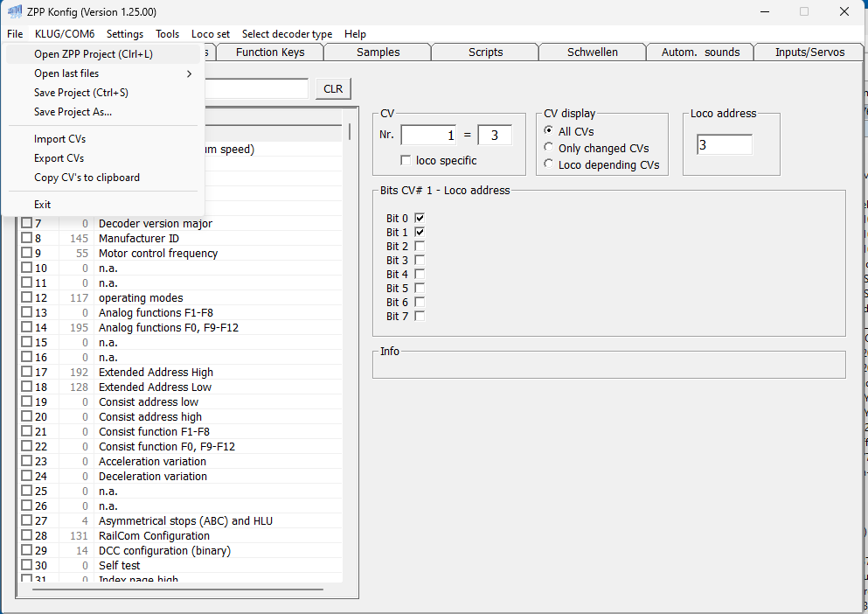Open the Loco set menu
The image size is (868, 614).
click(211, 34)
